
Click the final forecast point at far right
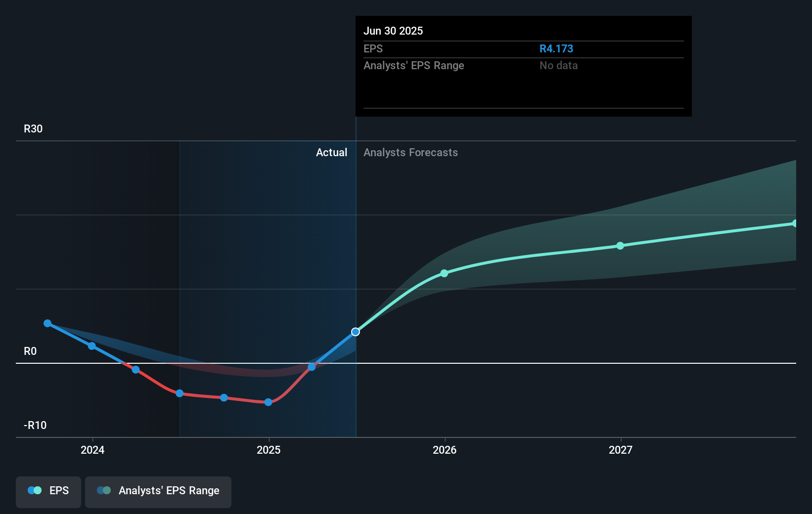(x=795, y=223)
